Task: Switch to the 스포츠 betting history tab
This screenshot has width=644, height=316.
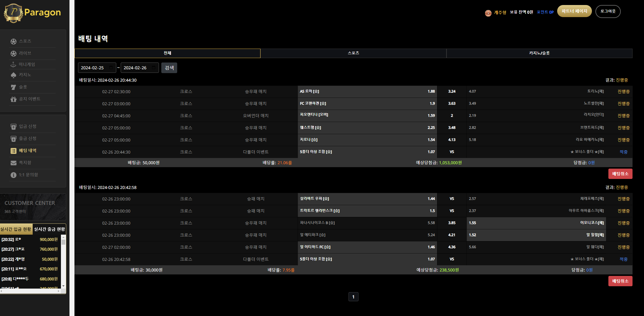Action: click(x=353, y=53)
